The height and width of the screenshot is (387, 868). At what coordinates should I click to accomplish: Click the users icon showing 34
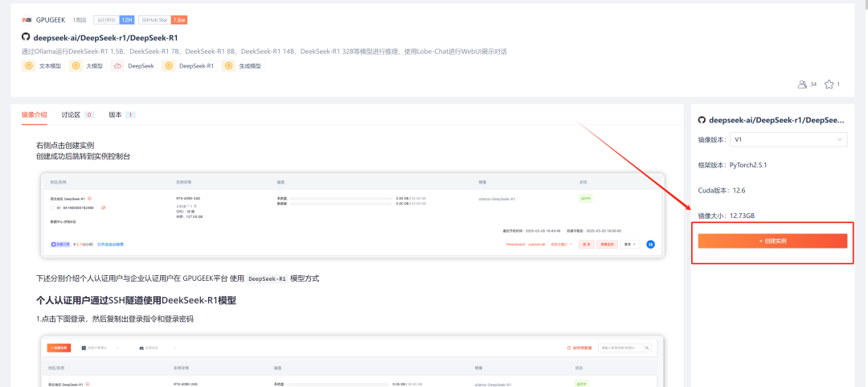tap(802, 84)
